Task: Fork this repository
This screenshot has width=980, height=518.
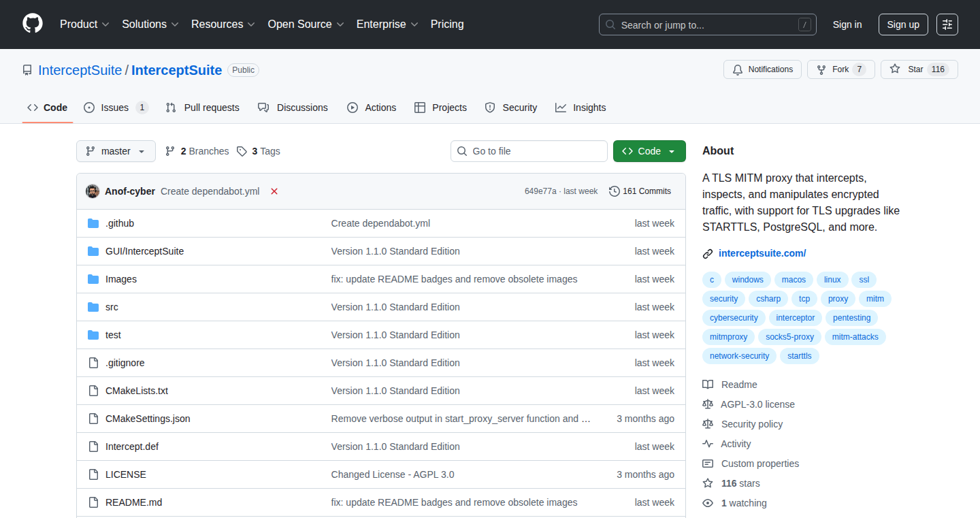Action: (x=840, y=69)
